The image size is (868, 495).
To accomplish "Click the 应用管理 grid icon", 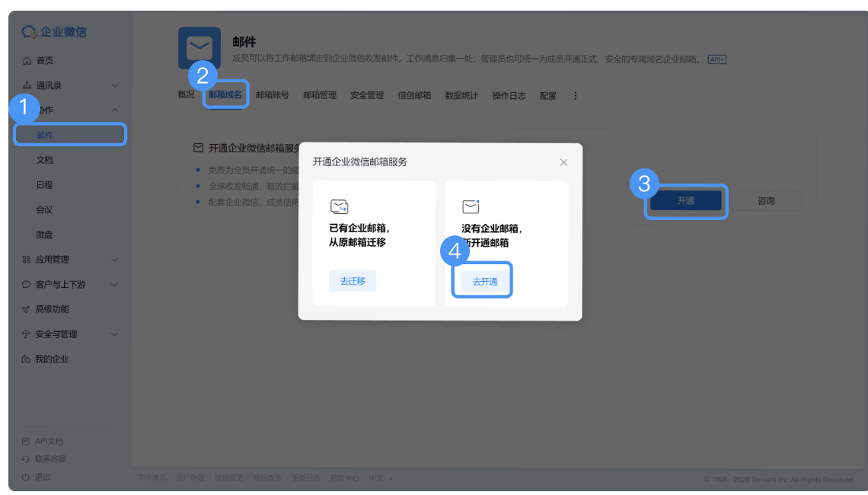I will point(26,259).
